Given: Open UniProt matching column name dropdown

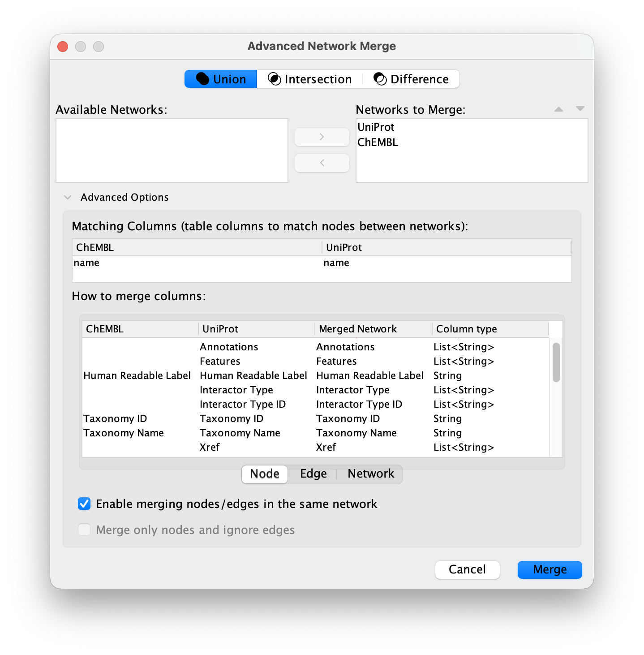Looking at the screenshot, I should pos(447,263).
